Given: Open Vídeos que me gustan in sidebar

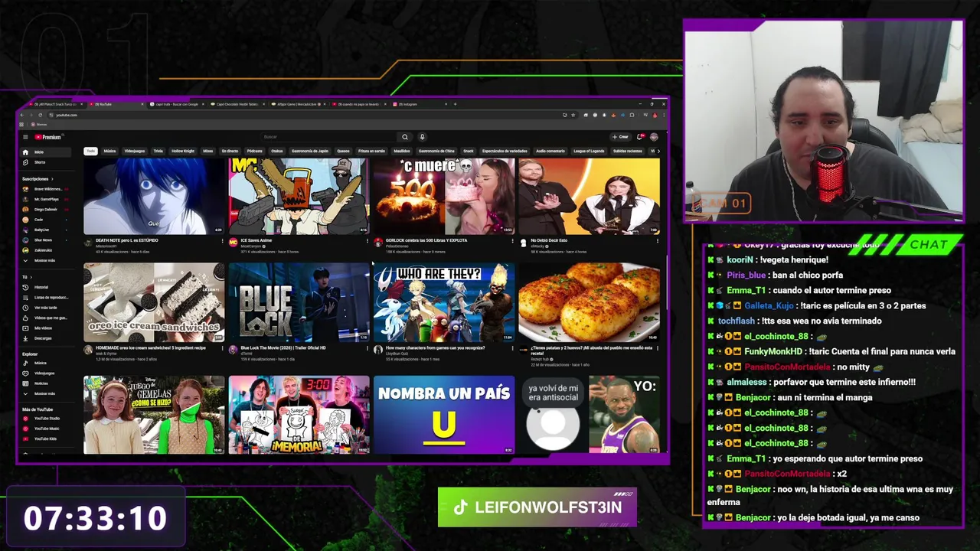Looking at the screenshot, I should click(44, 318).
